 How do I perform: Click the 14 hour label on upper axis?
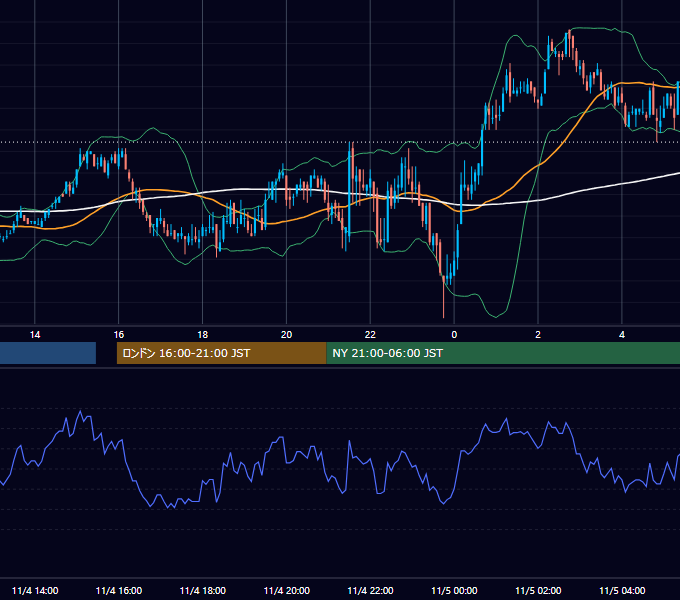pos(35,335)
